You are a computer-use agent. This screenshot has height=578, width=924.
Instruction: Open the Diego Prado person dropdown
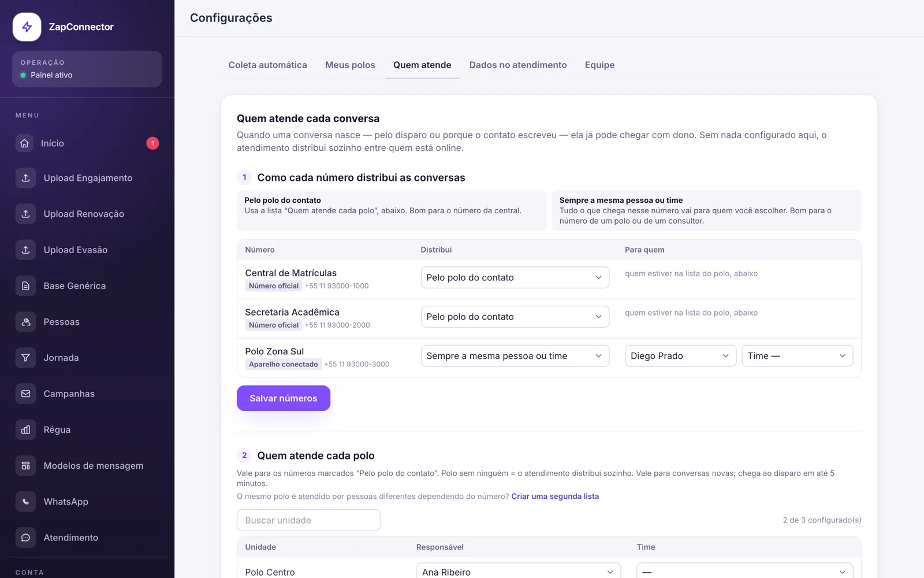click(680, 356)
